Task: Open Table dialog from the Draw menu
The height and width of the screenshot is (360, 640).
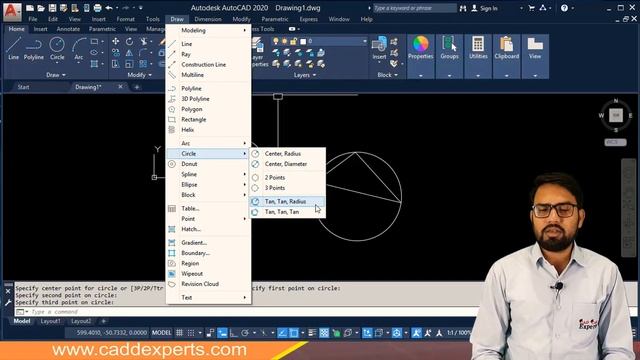Action: click(208, 209)
